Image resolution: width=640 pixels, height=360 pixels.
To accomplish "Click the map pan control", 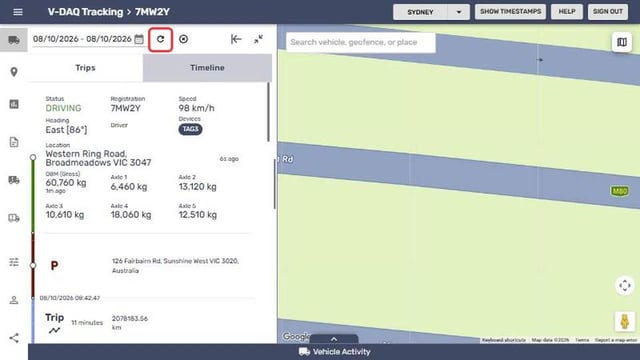I will (x=624, y=285).
